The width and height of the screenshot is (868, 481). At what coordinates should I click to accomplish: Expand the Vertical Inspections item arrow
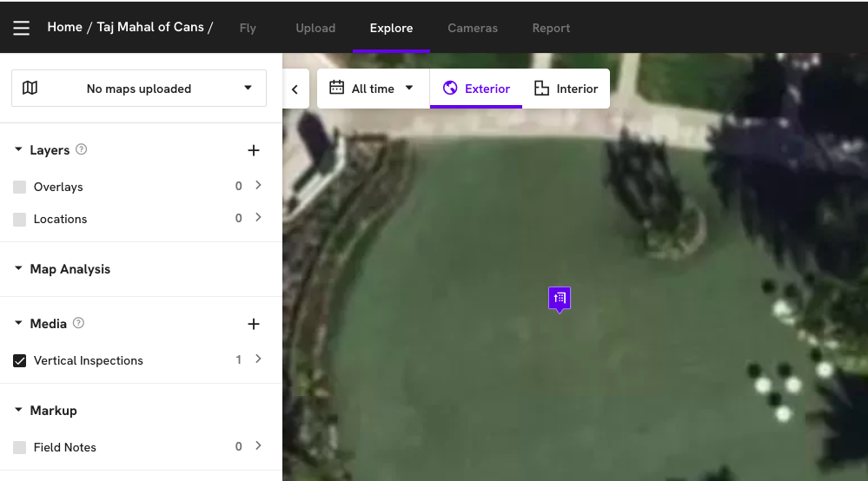click(x=258, y=359)
